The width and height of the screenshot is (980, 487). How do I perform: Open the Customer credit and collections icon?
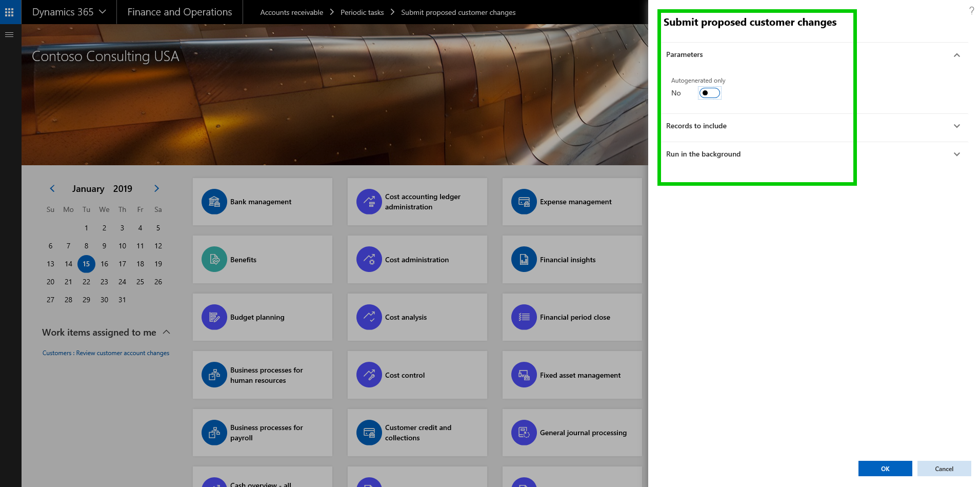tap(369, 433)
